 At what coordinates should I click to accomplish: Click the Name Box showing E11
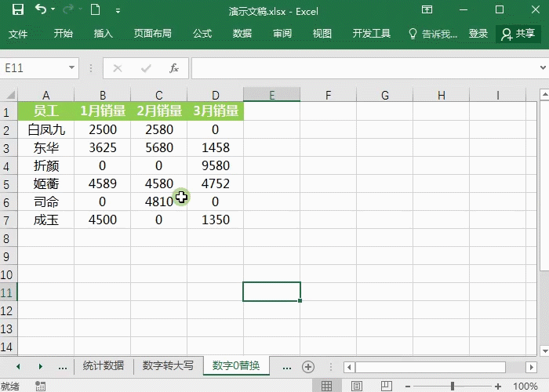[x=34, y=68]
